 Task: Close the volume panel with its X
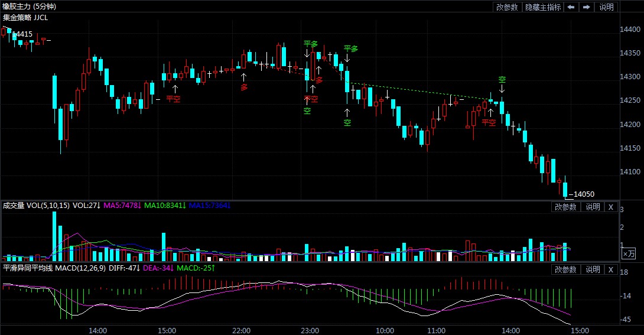[611, 207]
